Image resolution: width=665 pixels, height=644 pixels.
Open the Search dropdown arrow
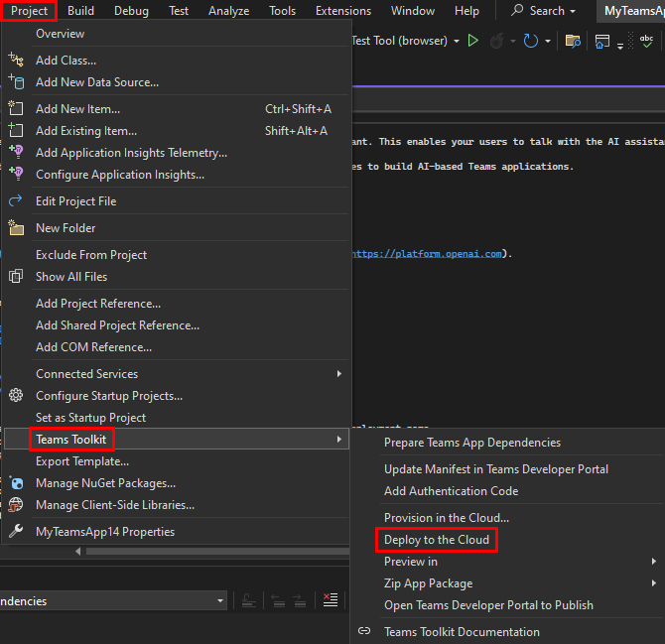coord(573,11)
